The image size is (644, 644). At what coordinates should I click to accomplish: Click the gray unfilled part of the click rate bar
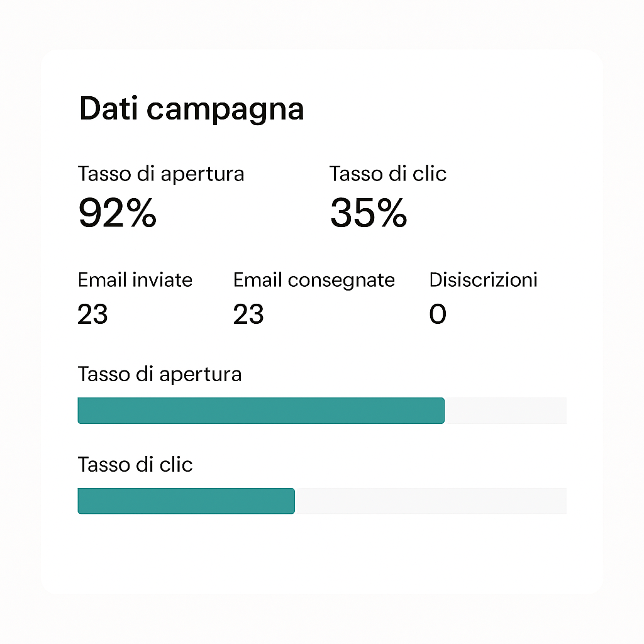(430, 501)
